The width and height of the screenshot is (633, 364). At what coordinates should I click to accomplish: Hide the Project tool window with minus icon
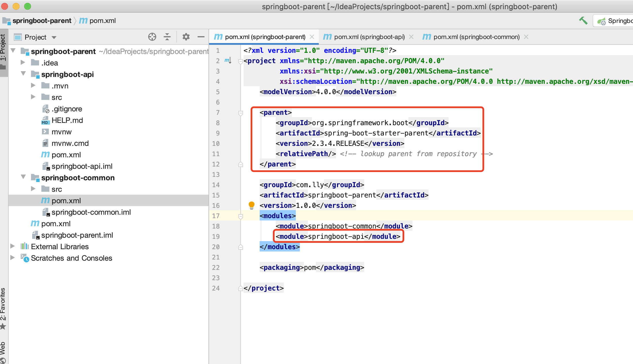point(201,37)
